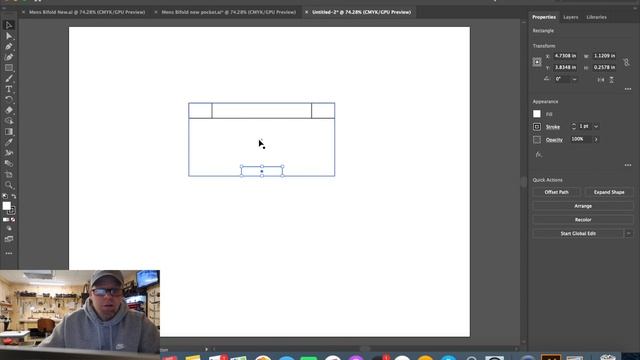The image size is (640, 360).
Task: Select the Curvature tool
Action: (x=9, y=57)
